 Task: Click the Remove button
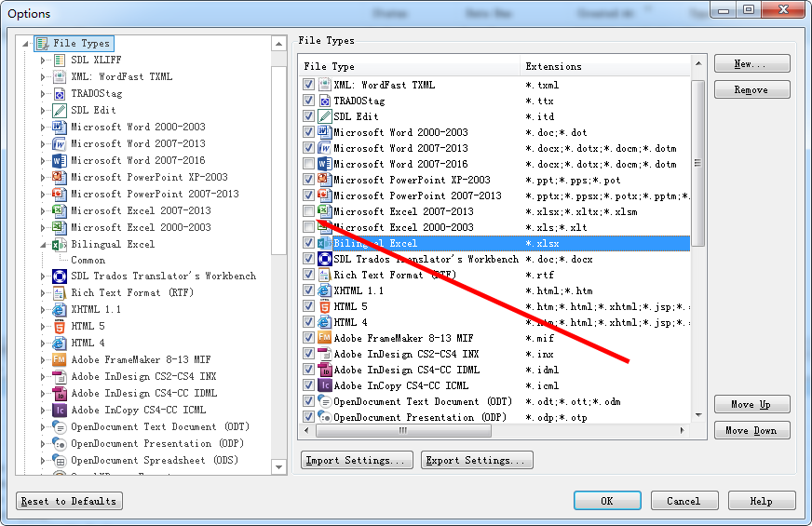point(751,89)
